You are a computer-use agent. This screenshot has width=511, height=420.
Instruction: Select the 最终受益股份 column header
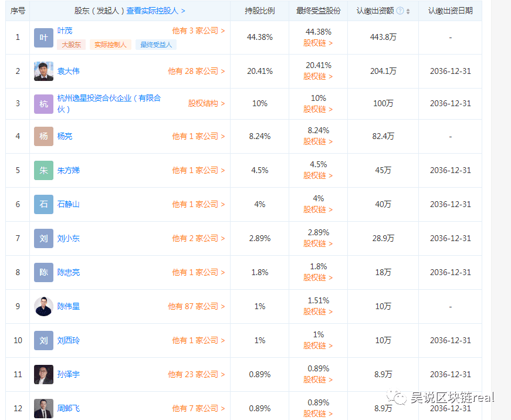click(x=318, y=11)
